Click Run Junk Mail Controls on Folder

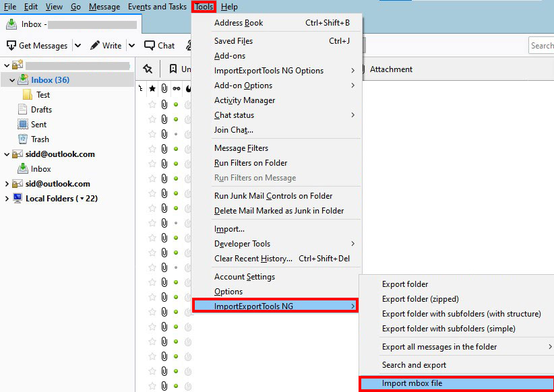pos(276,196)
